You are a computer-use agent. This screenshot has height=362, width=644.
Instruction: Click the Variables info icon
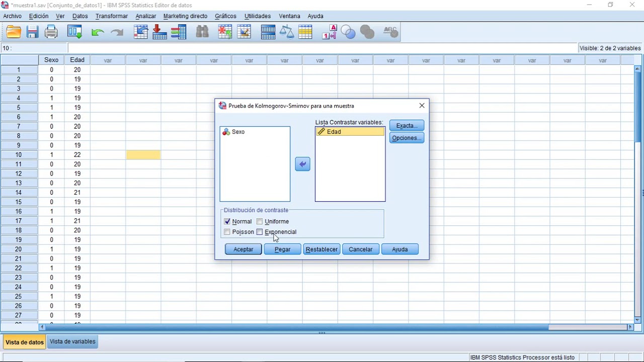179,32
